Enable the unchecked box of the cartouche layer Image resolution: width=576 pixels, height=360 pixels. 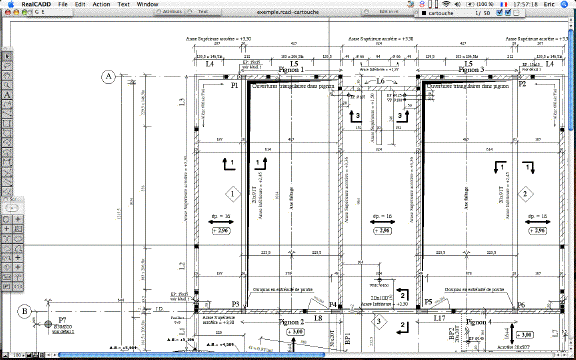516,13
